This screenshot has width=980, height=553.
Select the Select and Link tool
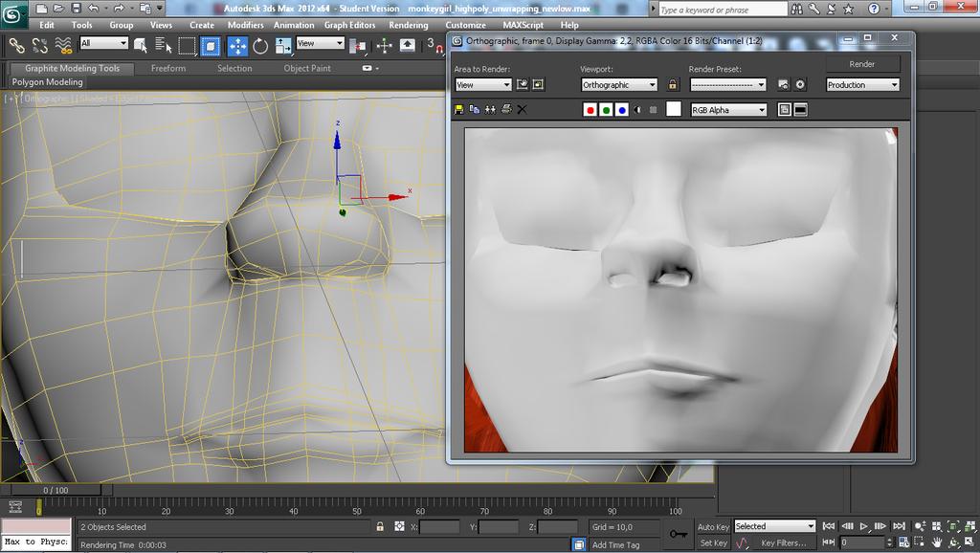(17, 45)
